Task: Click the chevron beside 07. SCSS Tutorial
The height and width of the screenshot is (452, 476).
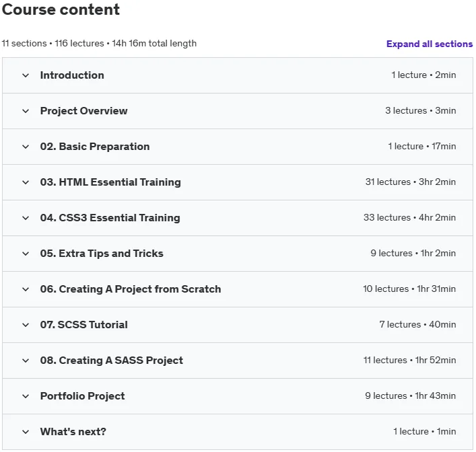Action: click(26, 325)
